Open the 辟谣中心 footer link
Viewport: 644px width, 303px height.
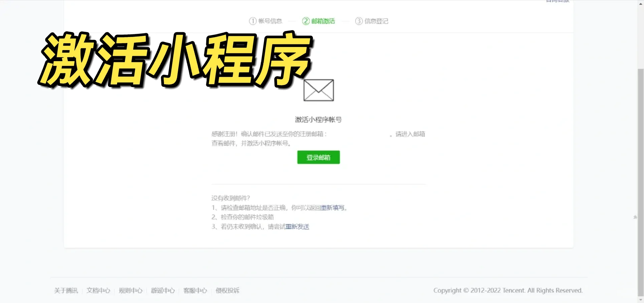pos(163,291)
